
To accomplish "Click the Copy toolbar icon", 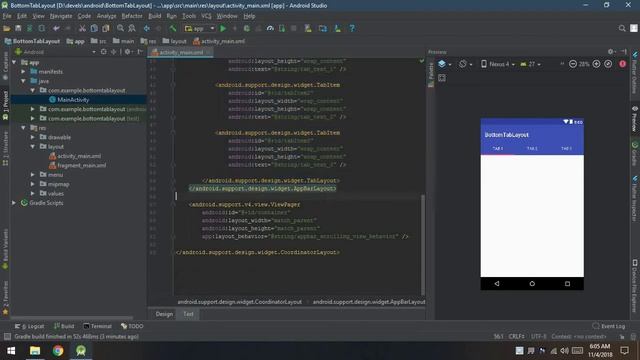I will click(x=94, y=29).
